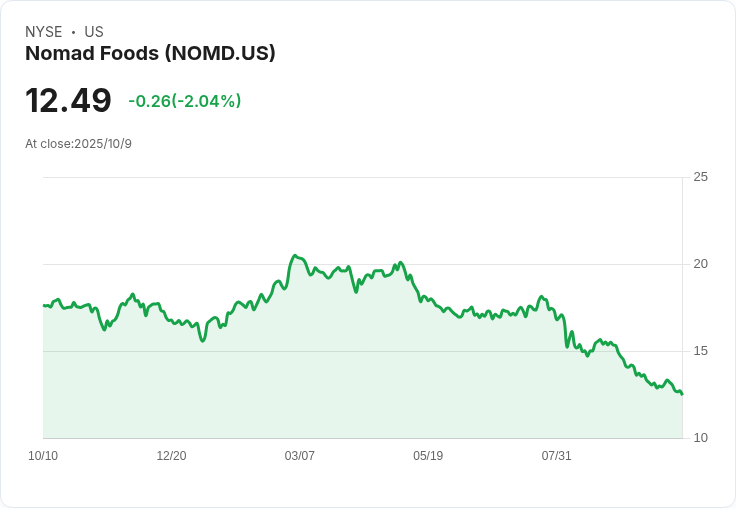Image resolution: width=736 pixels, height=508 pixels.
Task: Click the At close:2025/10/9 timestamp
Action: click(x=78, y=144)
